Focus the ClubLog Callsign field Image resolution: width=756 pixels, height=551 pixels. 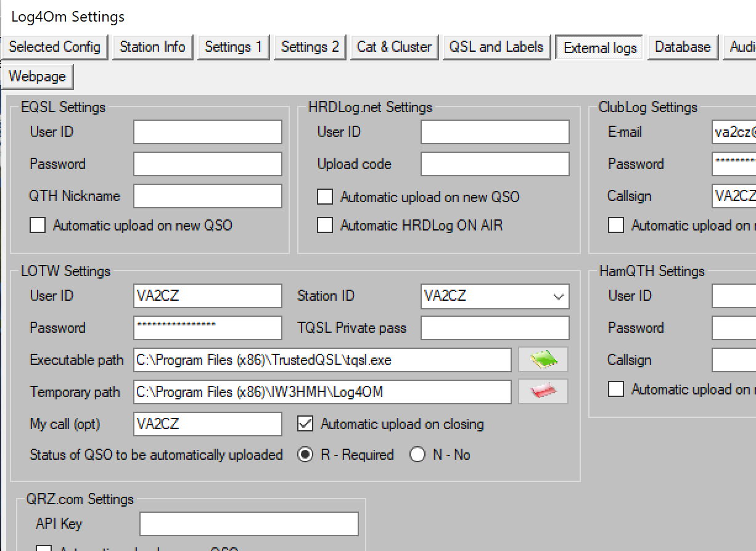pyautogui.click(x=734, y=196)
